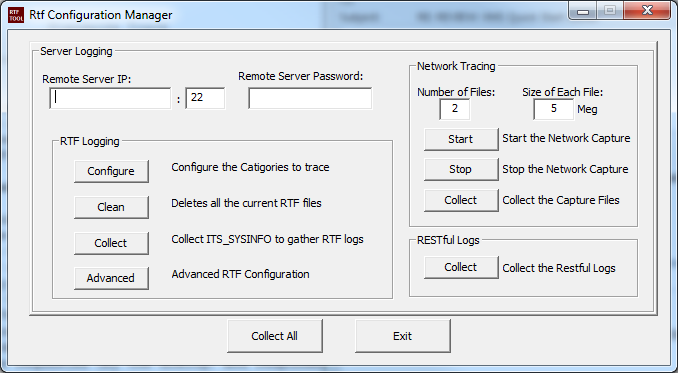Click the 'Rtf Configuration Manager' window title

click(101, 15)
